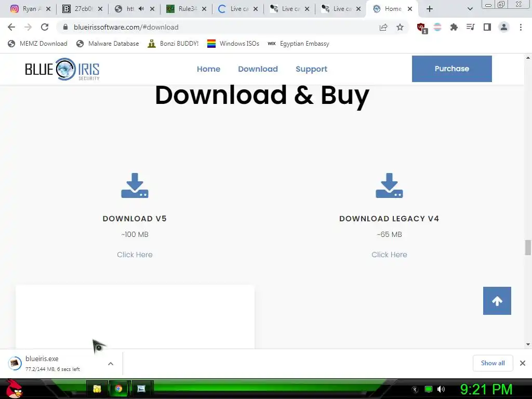Open the Extensions puzzle piece menu
This screenshot has height=399, width=532.
click(x=454, y=27)
